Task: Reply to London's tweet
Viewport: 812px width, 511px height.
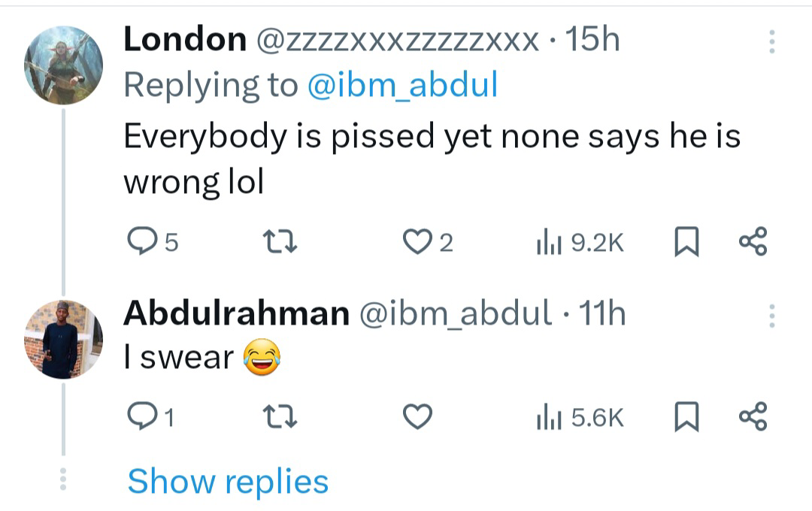Action: click(x=139, y=243)
